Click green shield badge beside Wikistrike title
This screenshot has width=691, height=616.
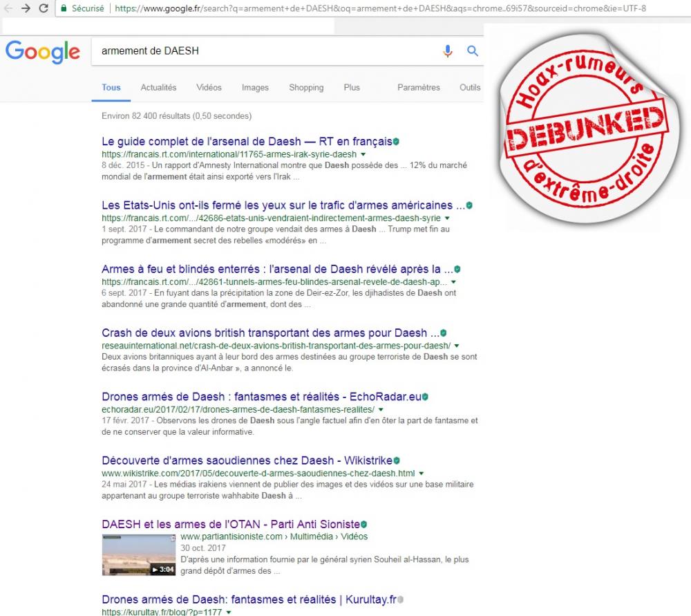397,460
